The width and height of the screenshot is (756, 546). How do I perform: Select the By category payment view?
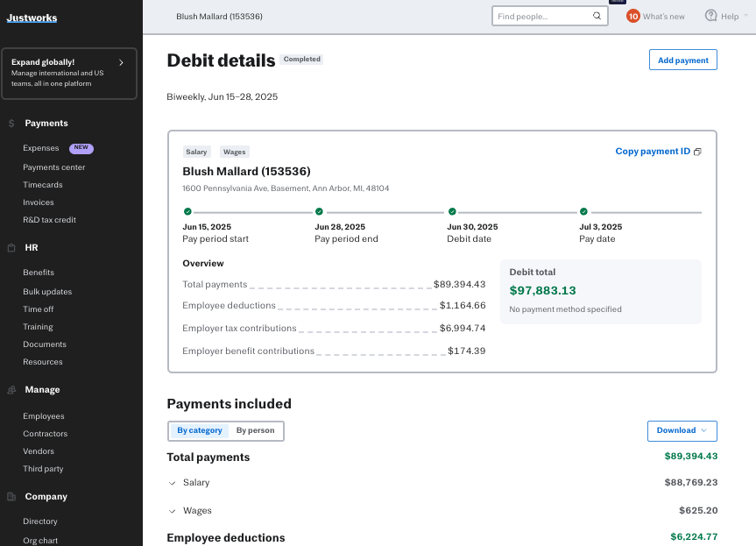pos(200,430)
